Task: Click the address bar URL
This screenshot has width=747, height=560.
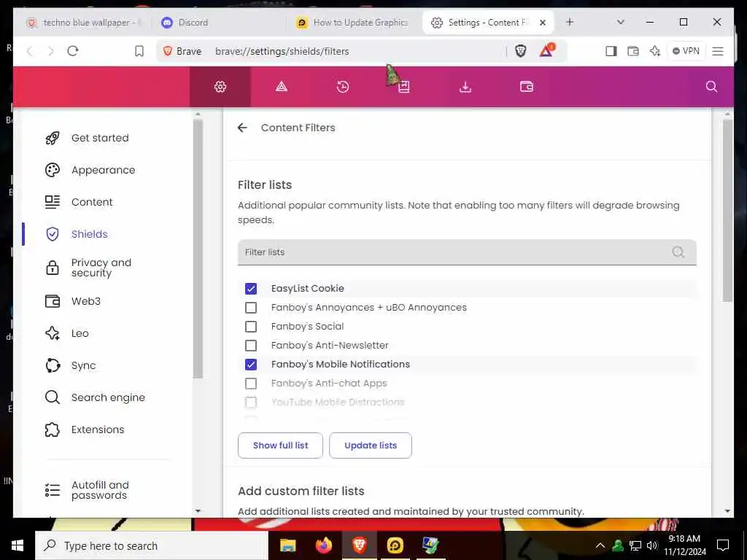Action: point(282,51)
